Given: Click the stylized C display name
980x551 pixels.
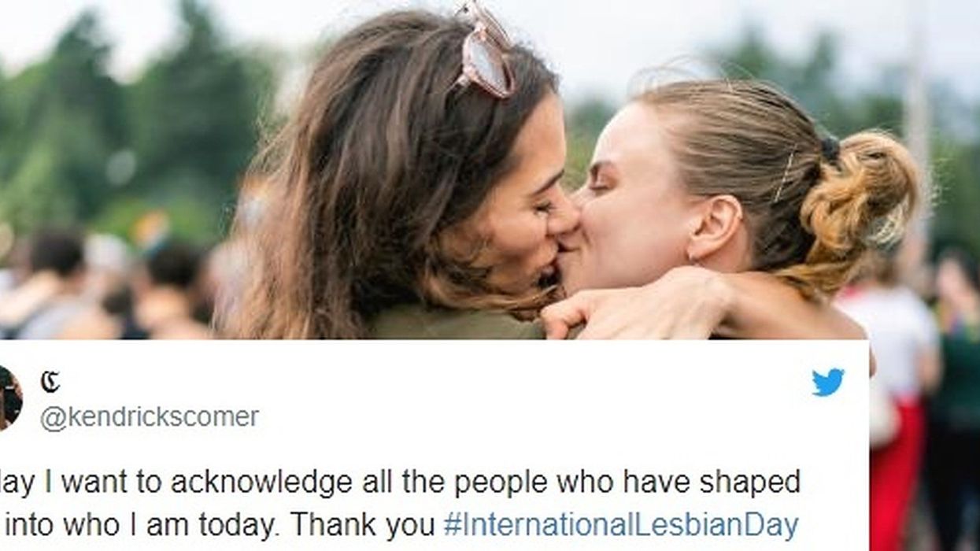Looking at the screenshot, I should (50, 382).
